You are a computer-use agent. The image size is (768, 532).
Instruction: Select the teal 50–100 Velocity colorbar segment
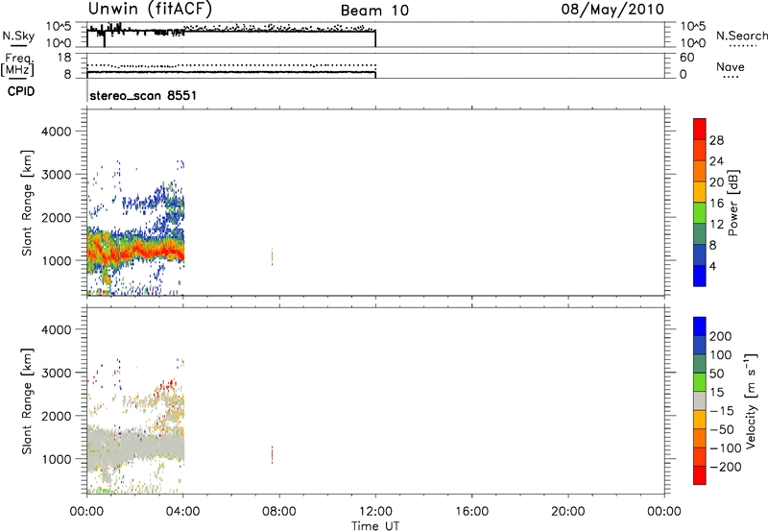[x=700, y=364]
